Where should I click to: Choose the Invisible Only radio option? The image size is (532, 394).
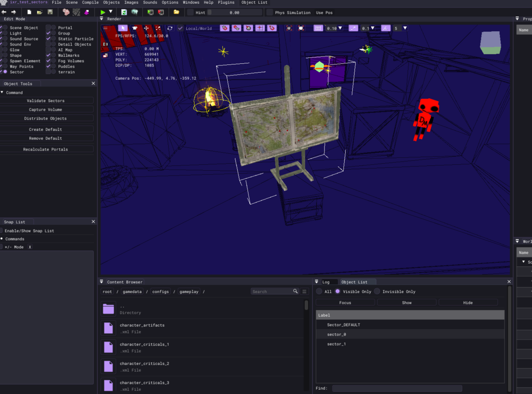[x=377, y=291]
